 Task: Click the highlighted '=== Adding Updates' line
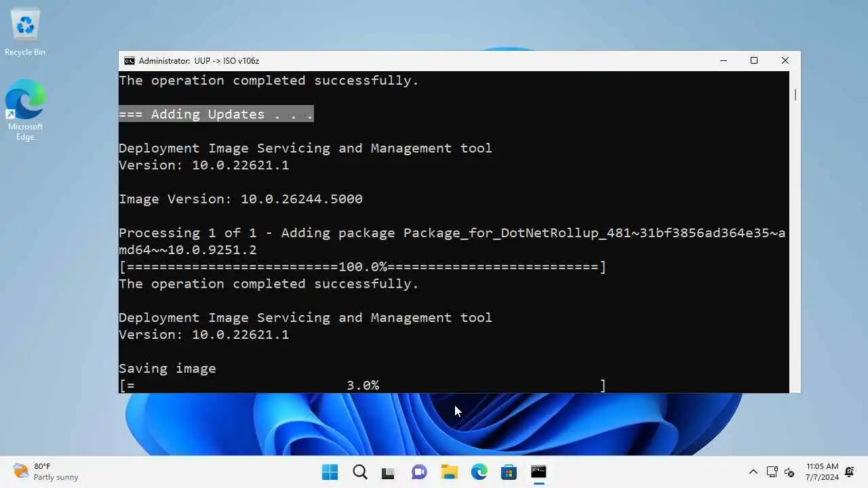click(216, 114)
